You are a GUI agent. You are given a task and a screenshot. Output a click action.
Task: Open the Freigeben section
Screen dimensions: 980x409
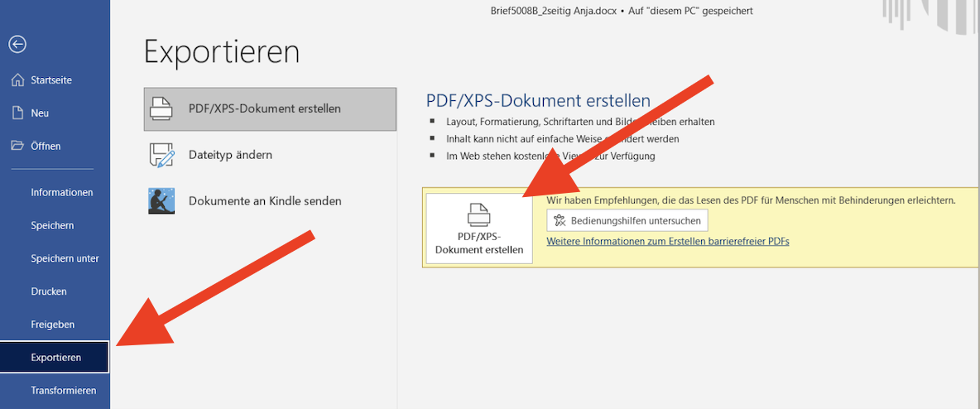pyautogui.click(x=52, y=325)
